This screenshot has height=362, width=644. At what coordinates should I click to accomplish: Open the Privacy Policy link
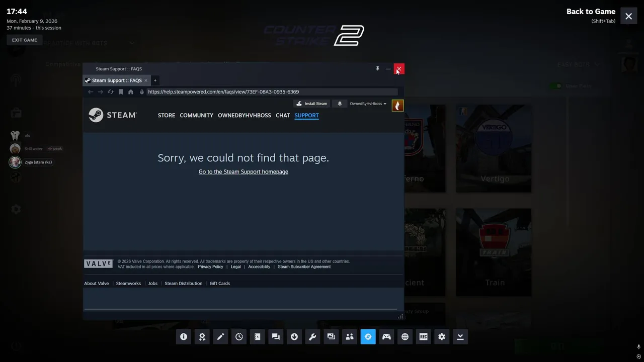pos(210,267)
